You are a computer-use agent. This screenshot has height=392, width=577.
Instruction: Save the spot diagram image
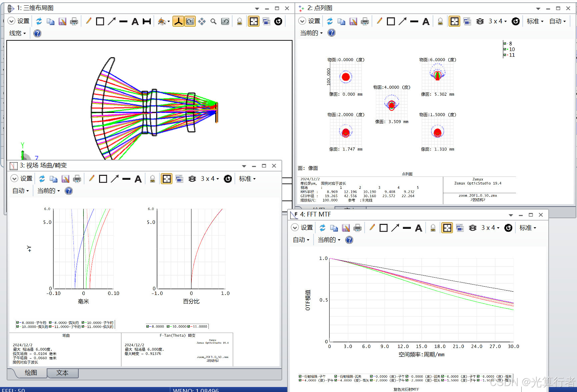pos(353,21)
